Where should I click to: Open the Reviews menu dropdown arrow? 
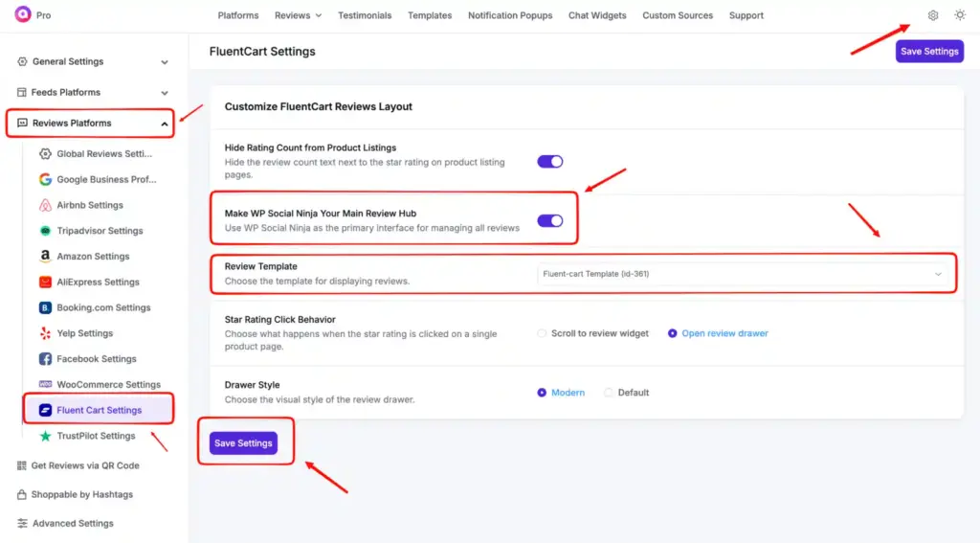coord(318,15)
